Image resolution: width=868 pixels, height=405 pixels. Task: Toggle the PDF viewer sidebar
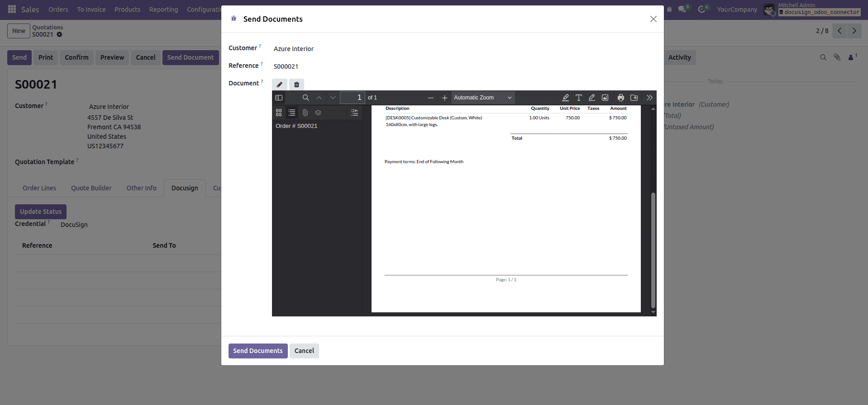(x=279, y=98)
